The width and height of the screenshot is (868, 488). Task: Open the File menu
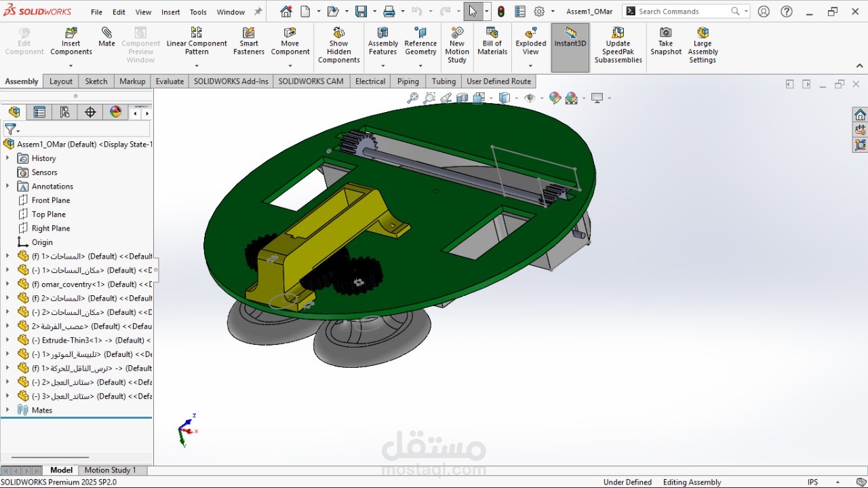[x=97, y=12]
